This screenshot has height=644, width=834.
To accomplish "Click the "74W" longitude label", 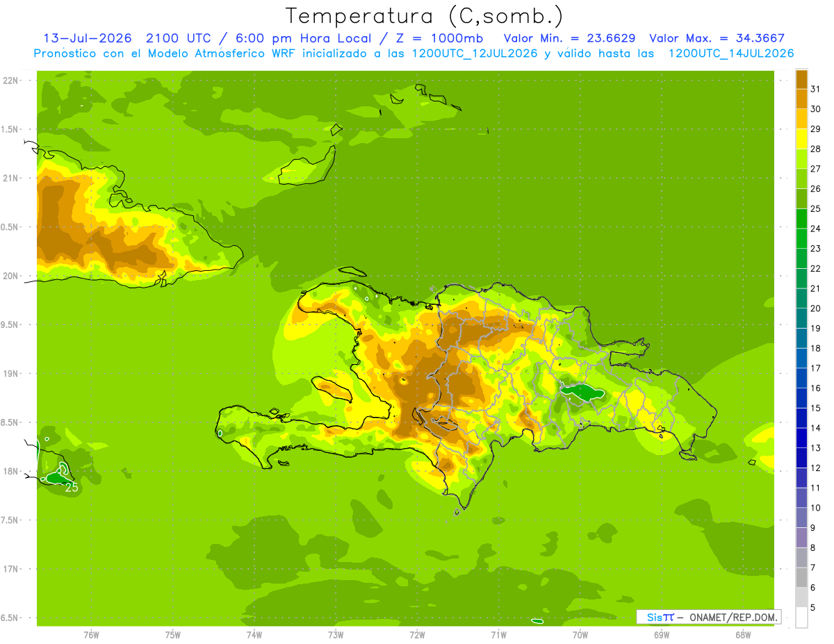I will click(x=254, y=635).
